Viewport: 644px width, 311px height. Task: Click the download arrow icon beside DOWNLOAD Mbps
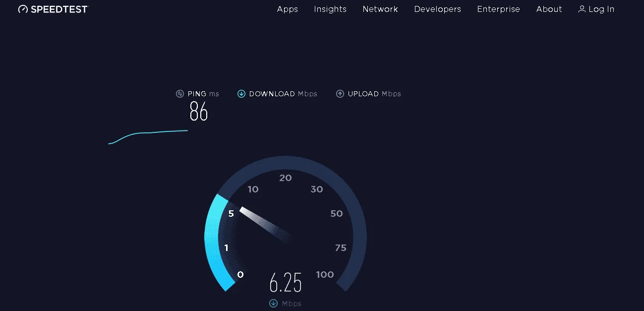click(x=241, y=94)
